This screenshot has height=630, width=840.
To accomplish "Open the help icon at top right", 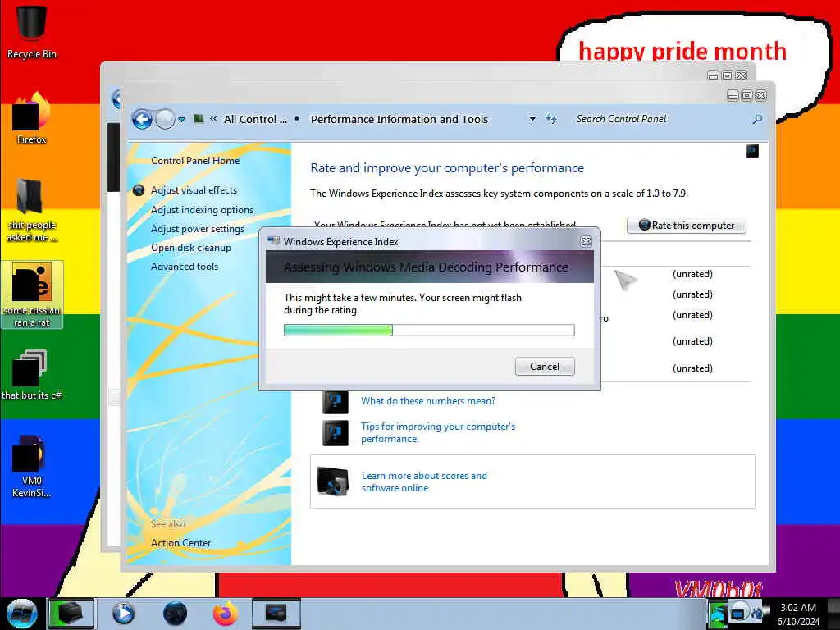I will tap(752, 151).
